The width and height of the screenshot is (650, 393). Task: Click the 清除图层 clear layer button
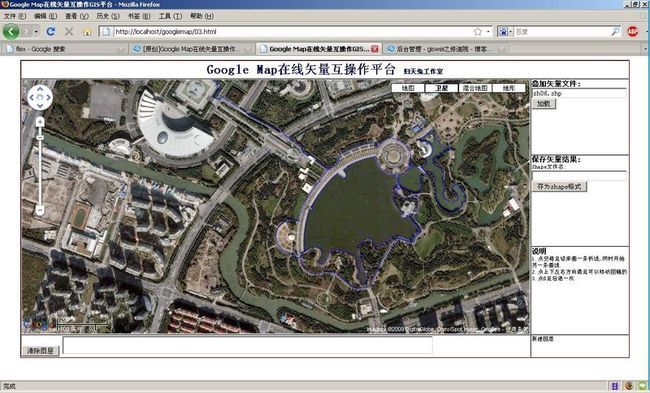tap(41, 351)
